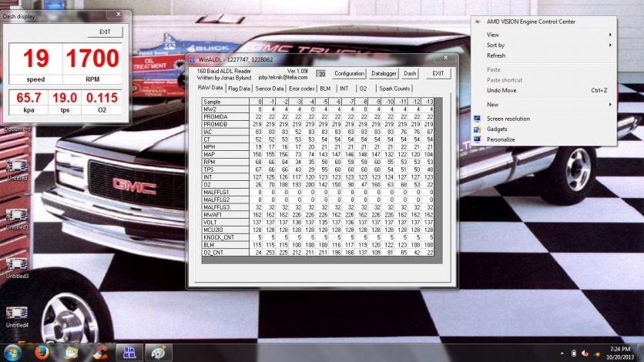
Task: Click the Screen resolution menu icon
Action: point(478,119)
